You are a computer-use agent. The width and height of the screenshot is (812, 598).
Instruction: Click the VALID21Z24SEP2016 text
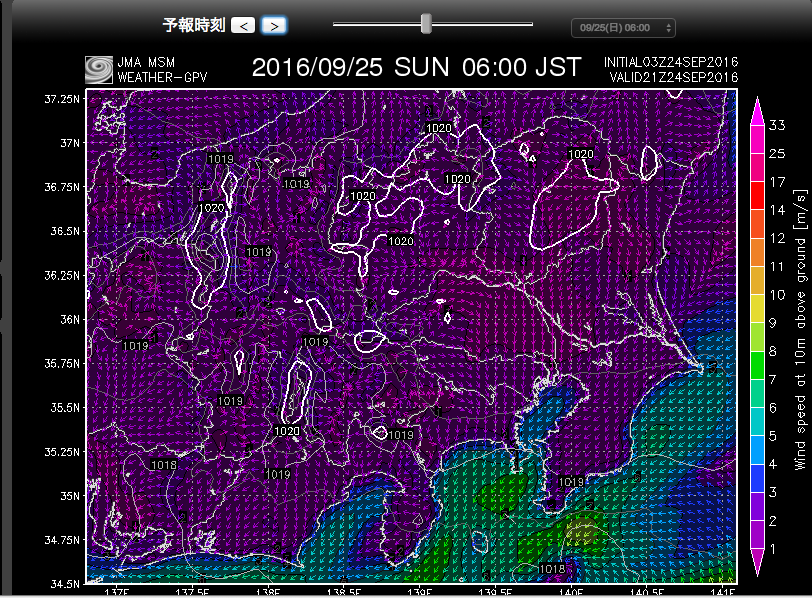673,76
